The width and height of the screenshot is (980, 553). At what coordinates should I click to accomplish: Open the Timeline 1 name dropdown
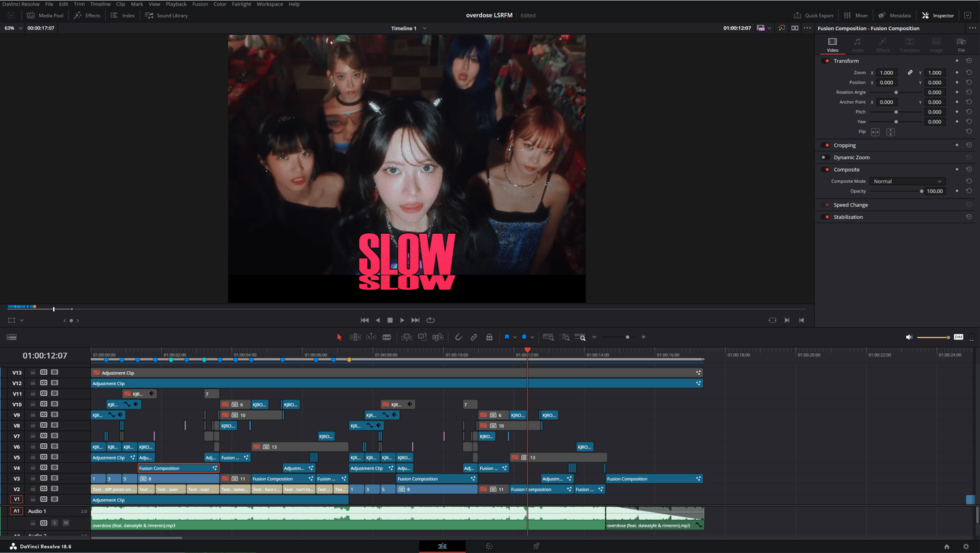point(425,28)
